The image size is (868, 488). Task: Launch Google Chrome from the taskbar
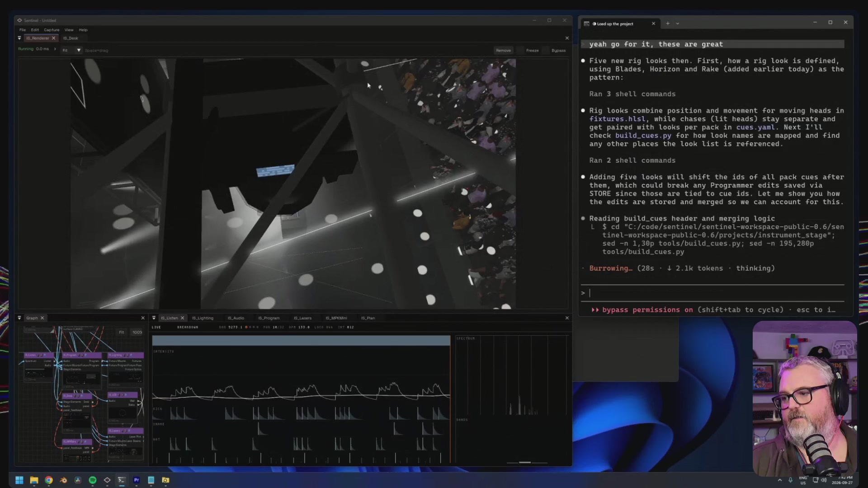pos(49,480)
